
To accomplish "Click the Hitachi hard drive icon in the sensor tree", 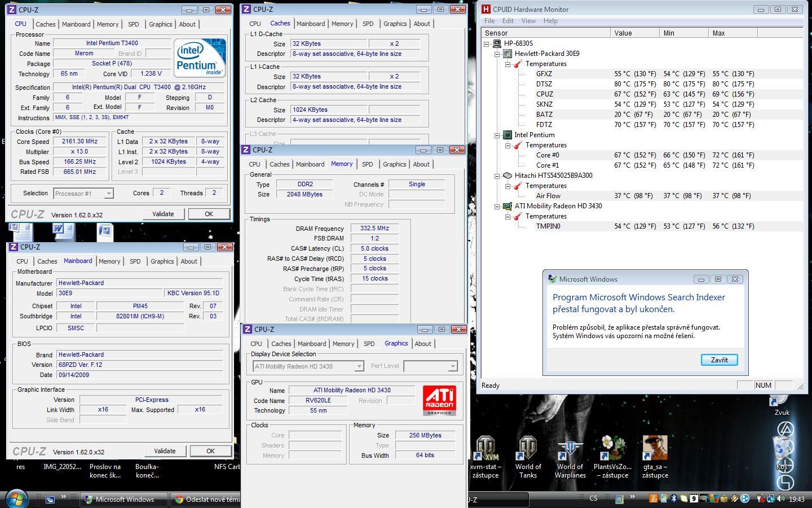I will pyautogui.click(x=507, y=176).
